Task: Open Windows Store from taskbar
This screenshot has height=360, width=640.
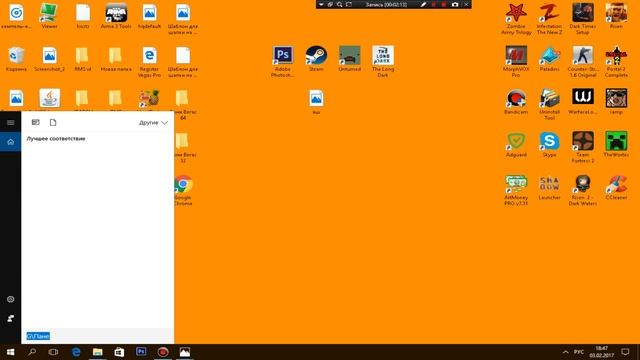Action: pos(119,352)
